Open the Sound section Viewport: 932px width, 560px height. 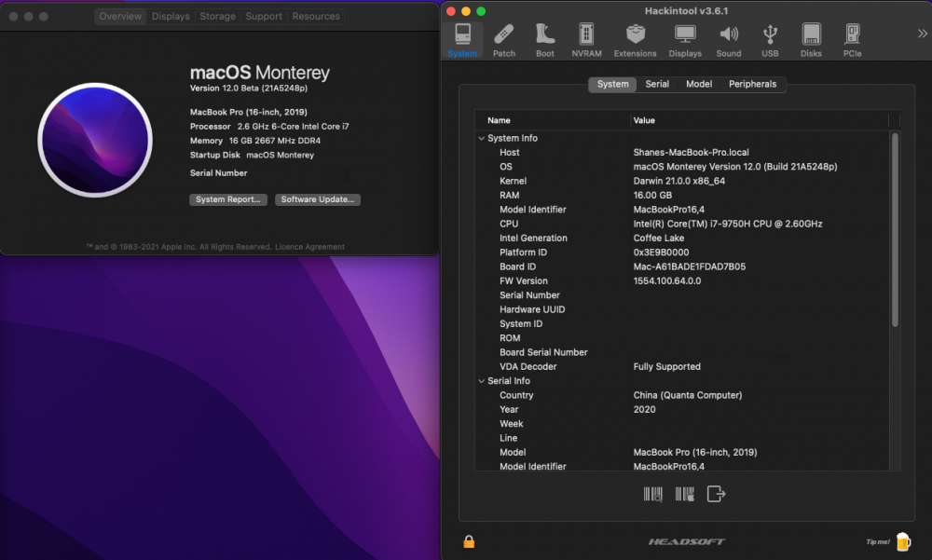(728, 40)
